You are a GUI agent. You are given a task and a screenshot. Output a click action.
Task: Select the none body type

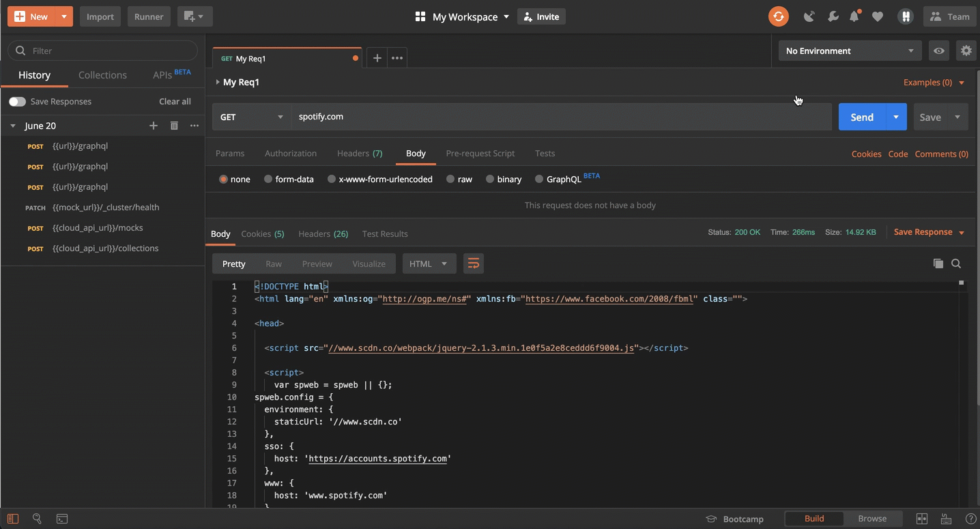point(234,179)
